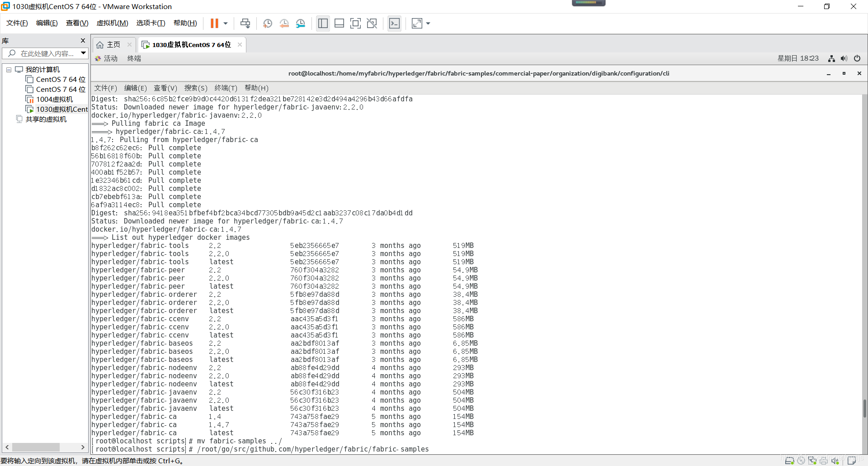This screenshot has width=868, height=466.
Task: Click the Send Ctrl+Alt+Del toolbar icon
Action: pyautogui.click(x=245, y=24)
